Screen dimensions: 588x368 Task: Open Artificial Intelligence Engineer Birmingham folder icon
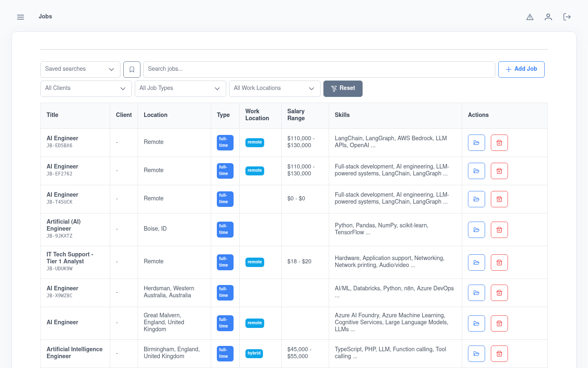coord(477,354)
